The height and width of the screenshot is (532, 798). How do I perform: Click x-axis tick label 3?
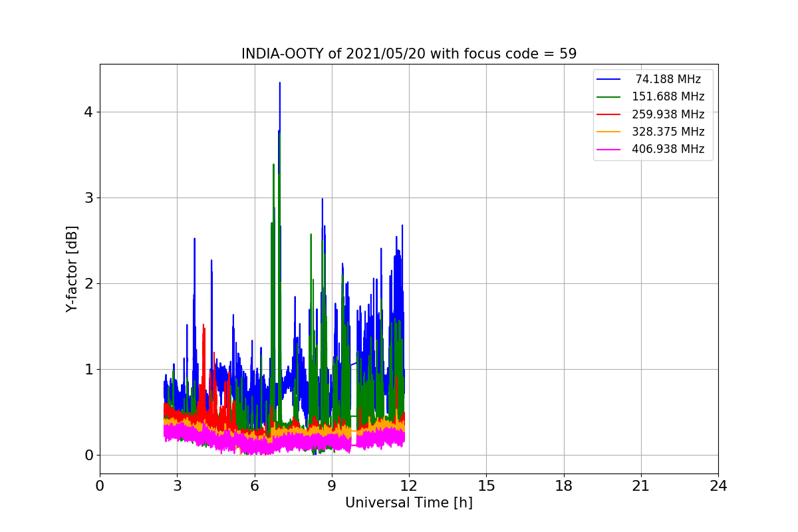(x=177, y=486)
